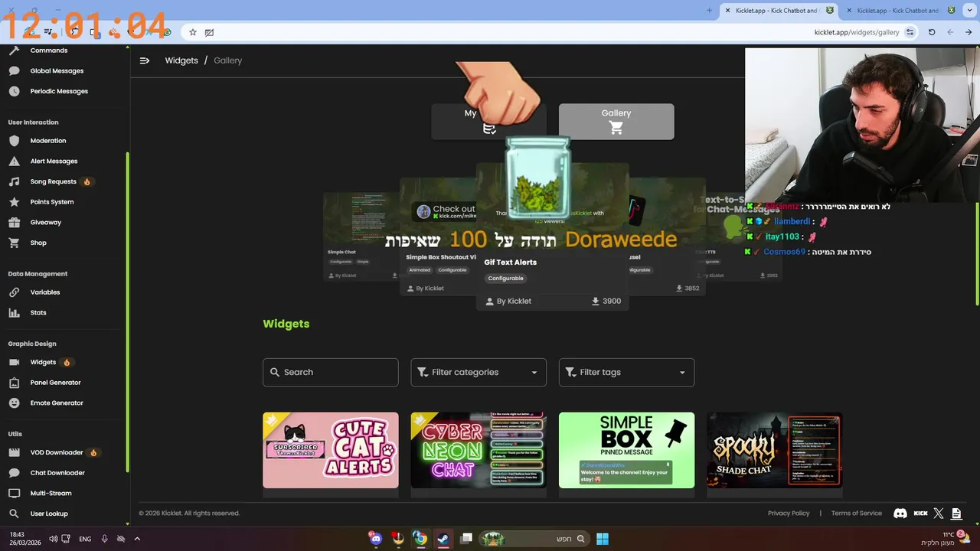Screen dimensions: 980x551
Task: Click the Global Messages chat bubble icon
Action: (x=14, y=71)
